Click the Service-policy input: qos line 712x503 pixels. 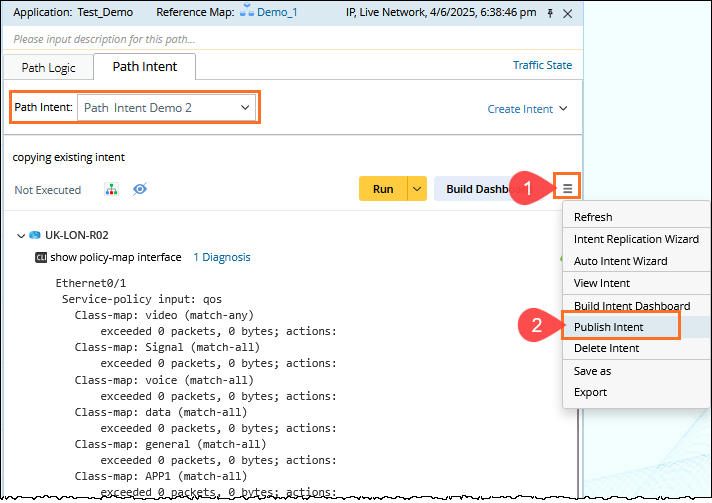[142, 299]
